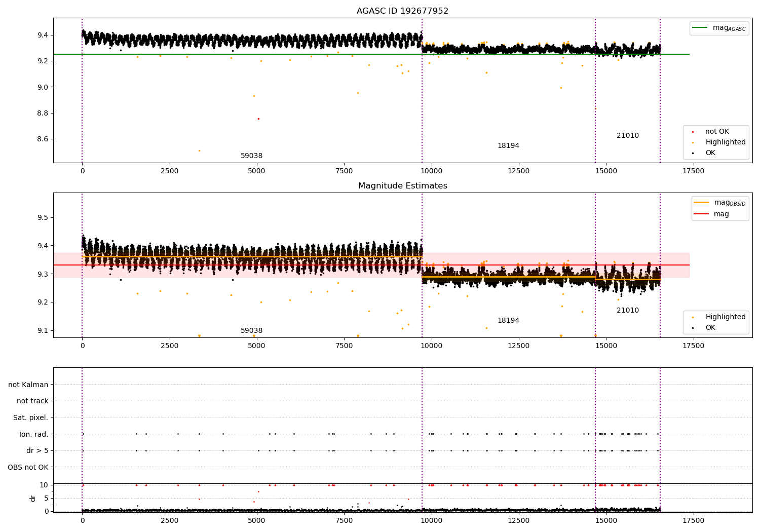Click the red mag legend line sample
Image resolution: width=760 pixels, height=532 pixels.
[702, 214]
